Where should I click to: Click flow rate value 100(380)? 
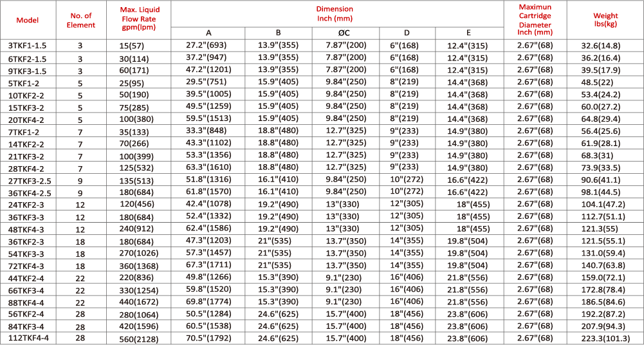pos(137,120)
